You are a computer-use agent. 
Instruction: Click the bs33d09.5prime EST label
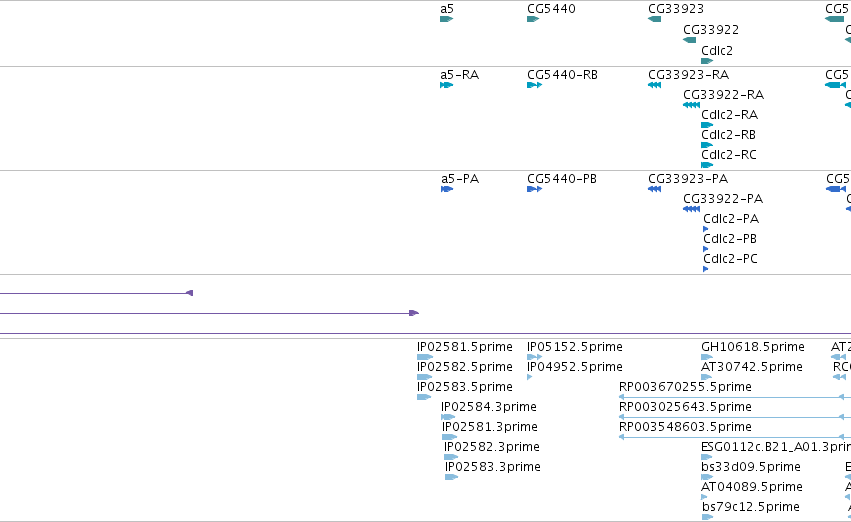point(751,467)
